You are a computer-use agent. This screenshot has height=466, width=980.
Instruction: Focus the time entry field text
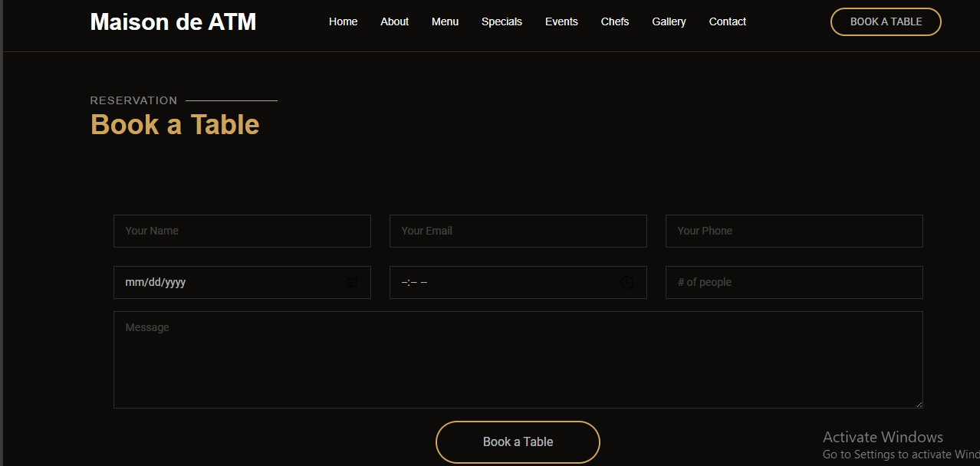415,282
